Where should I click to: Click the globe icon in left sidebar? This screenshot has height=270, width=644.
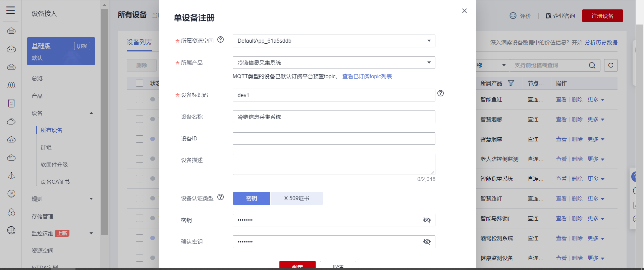pyautogui.click(x=11, y=230)
